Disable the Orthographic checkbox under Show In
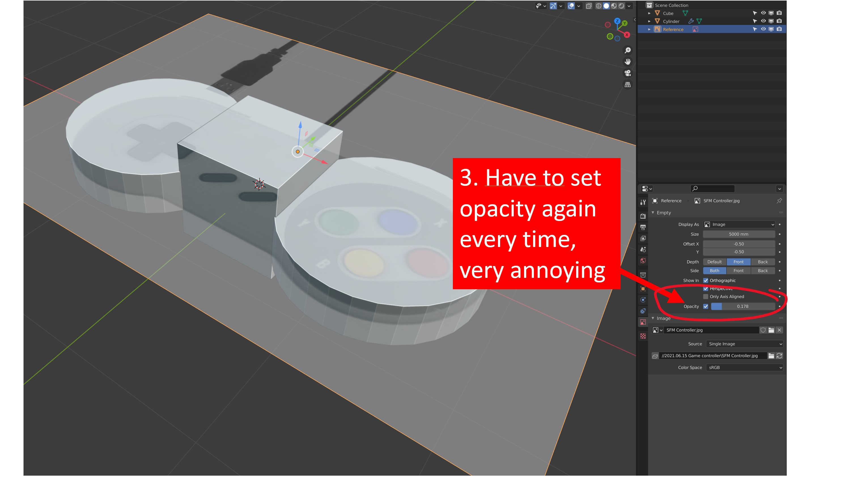The image size is (868, 483). 706,280
